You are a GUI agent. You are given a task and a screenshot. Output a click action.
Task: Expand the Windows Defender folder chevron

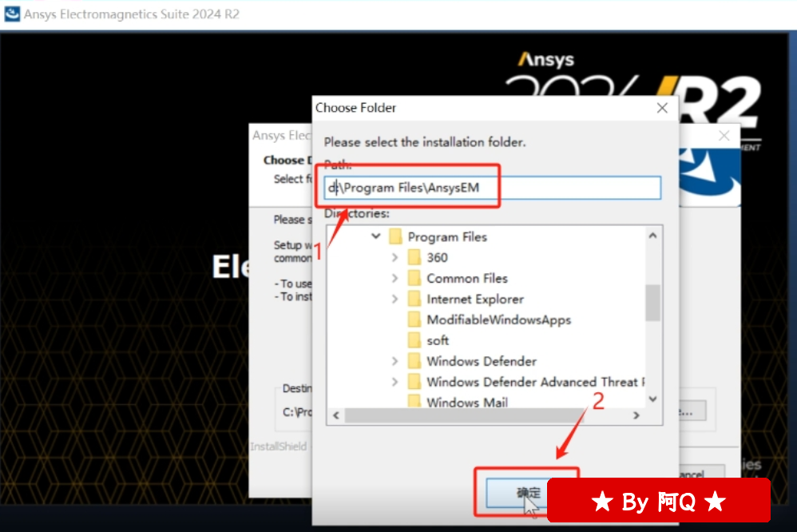click(x=395, y=361)
